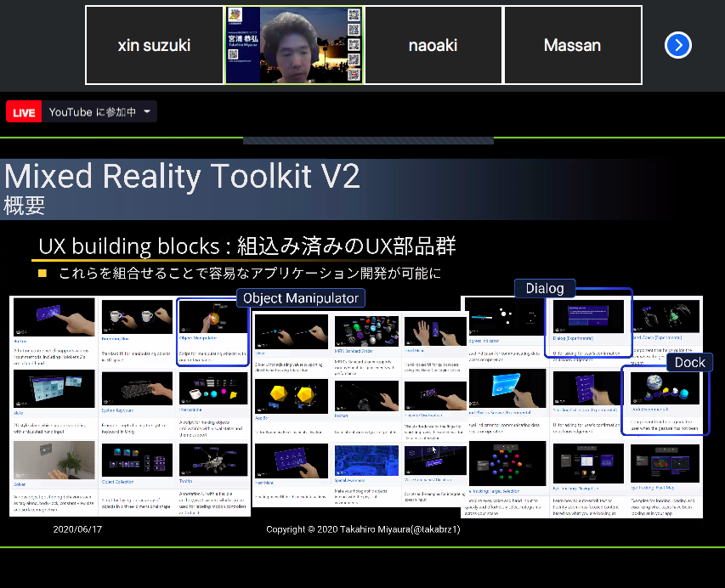Click the Bounding Box coffee cups thumbnail
725x588 pixels.
[137, 317]
